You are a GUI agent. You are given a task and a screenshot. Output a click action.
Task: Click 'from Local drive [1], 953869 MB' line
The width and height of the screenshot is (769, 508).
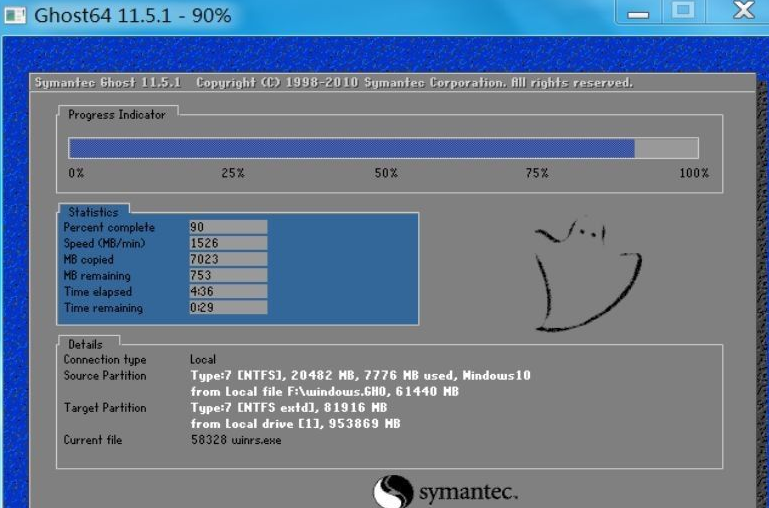(x=295, y=424)
